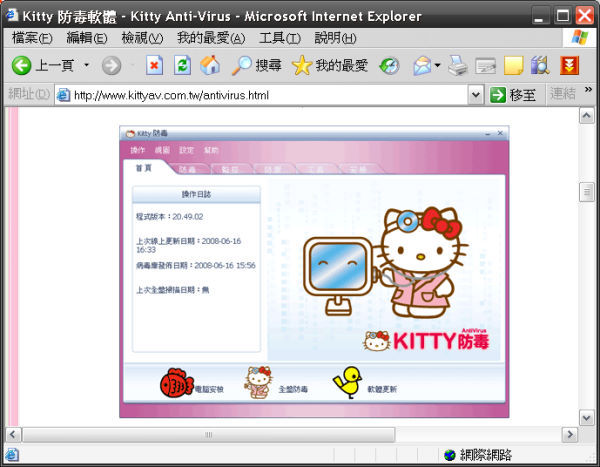Close the embedded Kitty 防毒 window

pos(500,133)
